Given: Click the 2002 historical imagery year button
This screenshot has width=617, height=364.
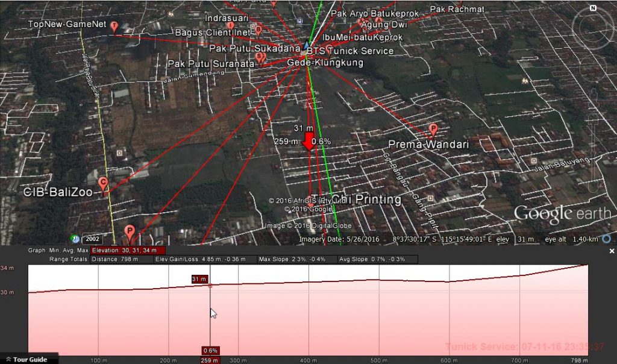Looking at the screenshot, I should (92, 239).
